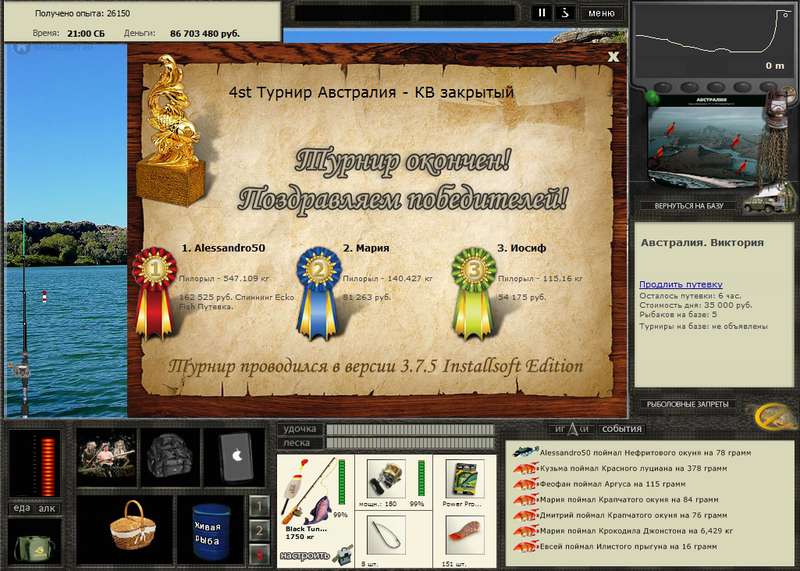Open the Apple phone device icon
800x571 pixels.
coord(235,457)
